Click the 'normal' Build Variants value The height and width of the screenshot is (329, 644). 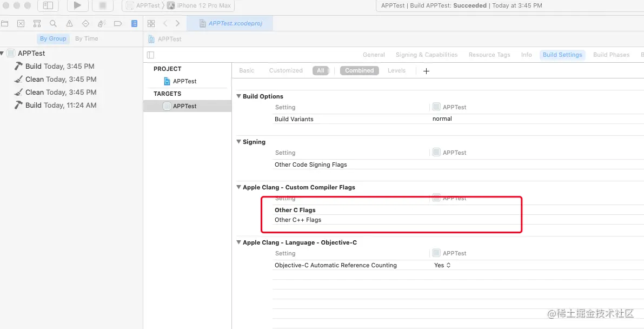pyautogui.click(x=442, y=119)
